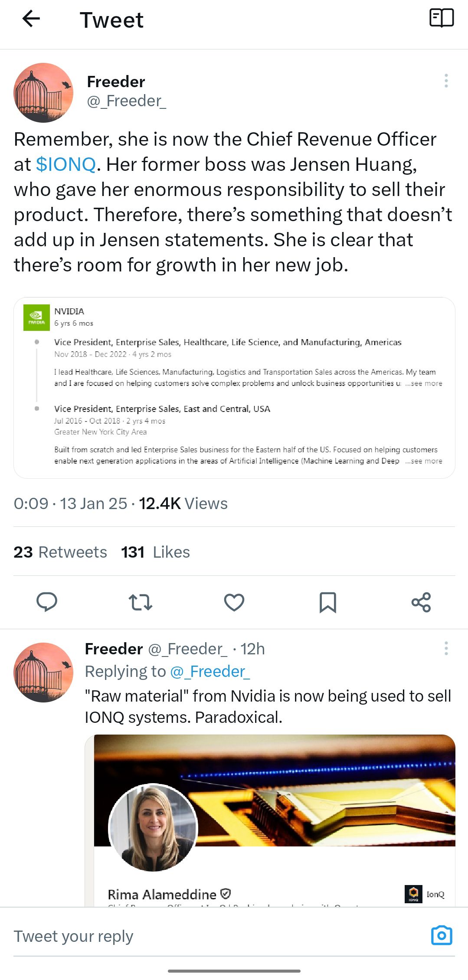
Task: Go back using the arrow icon
Action: (x=31, y=19)
